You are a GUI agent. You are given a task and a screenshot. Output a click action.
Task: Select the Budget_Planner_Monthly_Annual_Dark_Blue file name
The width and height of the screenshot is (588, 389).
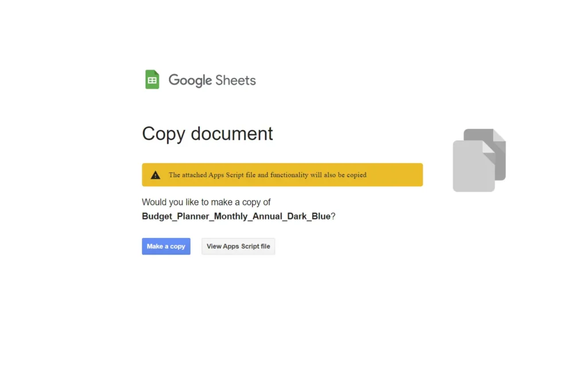[236, 217]
